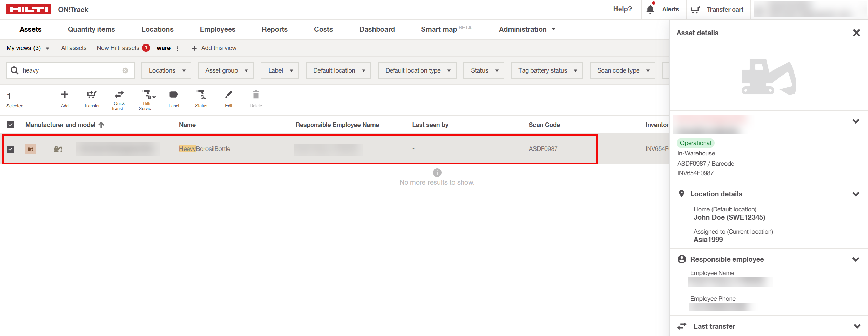Select the Quick transfer arrows icon
This screenshot has height=336, width=868.
tap(119, 95)
